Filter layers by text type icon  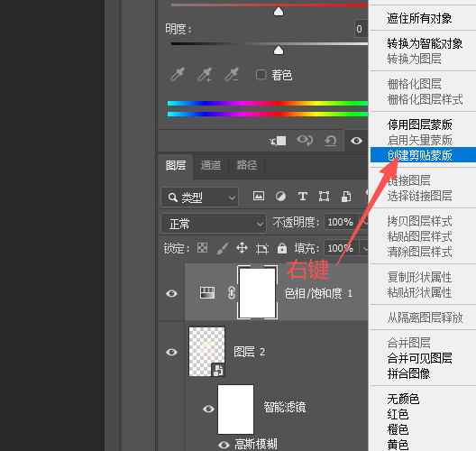302,197
